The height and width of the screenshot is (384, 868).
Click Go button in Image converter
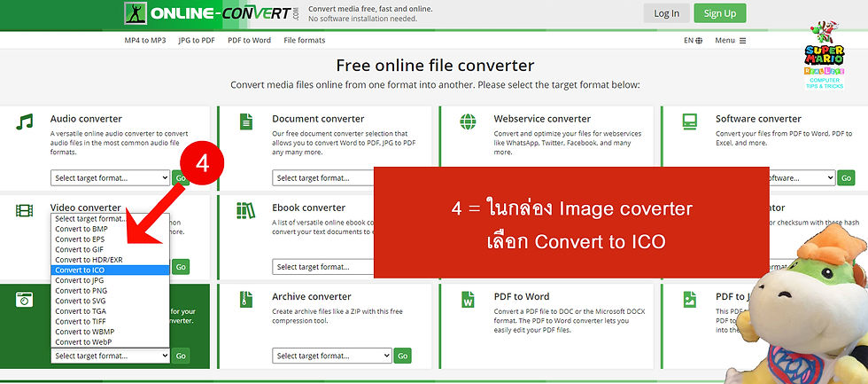[181, 356]
